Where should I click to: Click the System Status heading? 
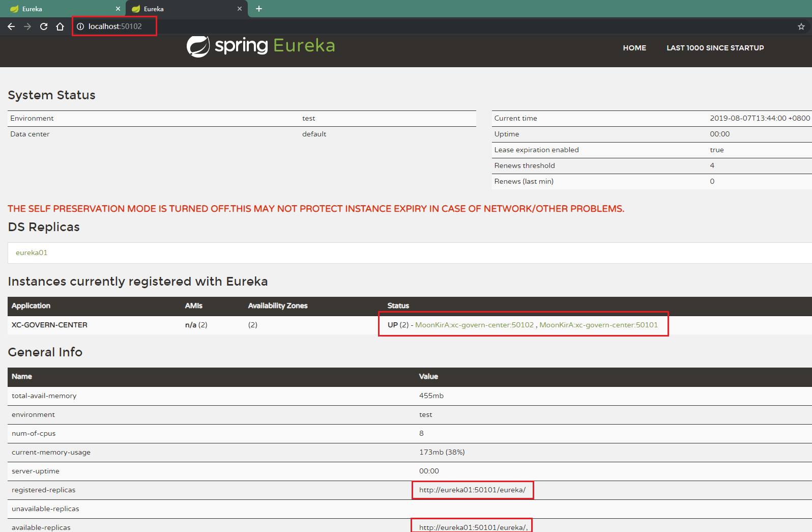tap(51, 95)
